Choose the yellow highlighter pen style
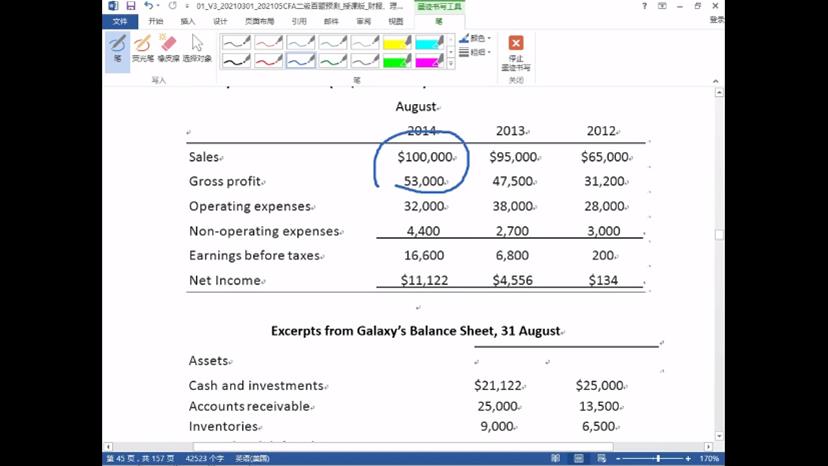 (397, 43)
